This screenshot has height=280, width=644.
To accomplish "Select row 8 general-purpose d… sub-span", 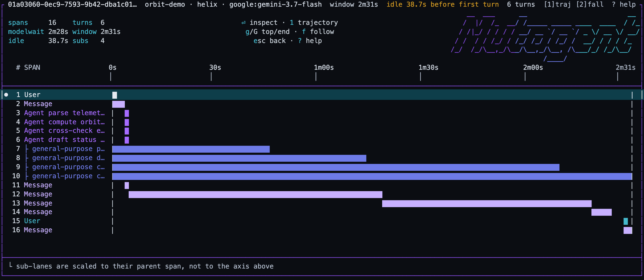I will click(x=322, y=158).
